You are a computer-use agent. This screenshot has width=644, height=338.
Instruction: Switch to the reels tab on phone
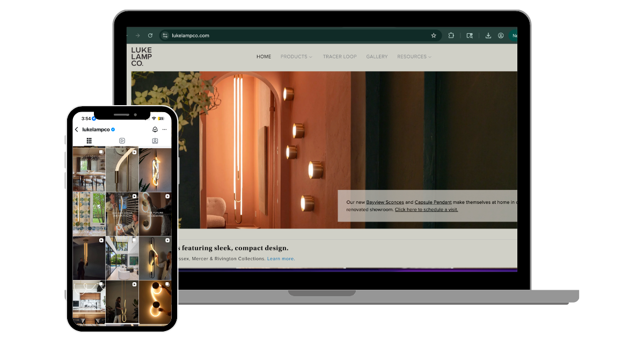click(x=122, y=141)
